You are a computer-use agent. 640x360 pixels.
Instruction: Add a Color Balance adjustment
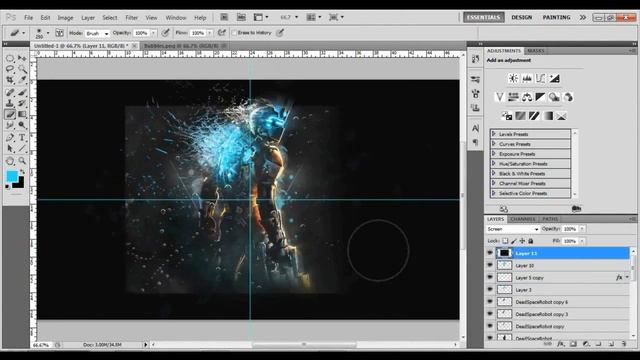(527, 97)
